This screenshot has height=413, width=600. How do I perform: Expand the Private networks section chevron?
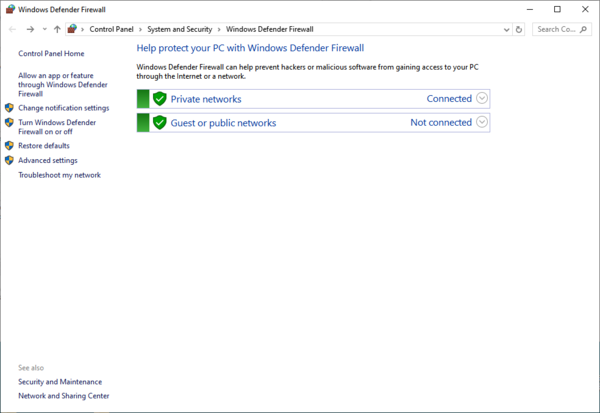click(x=482, y=98)
